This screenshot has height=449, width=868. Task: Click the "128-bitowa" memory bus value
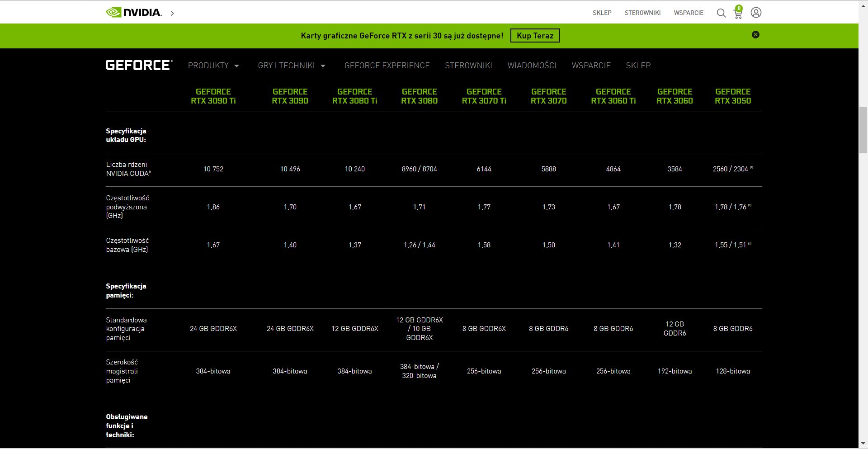coord(733,371)
